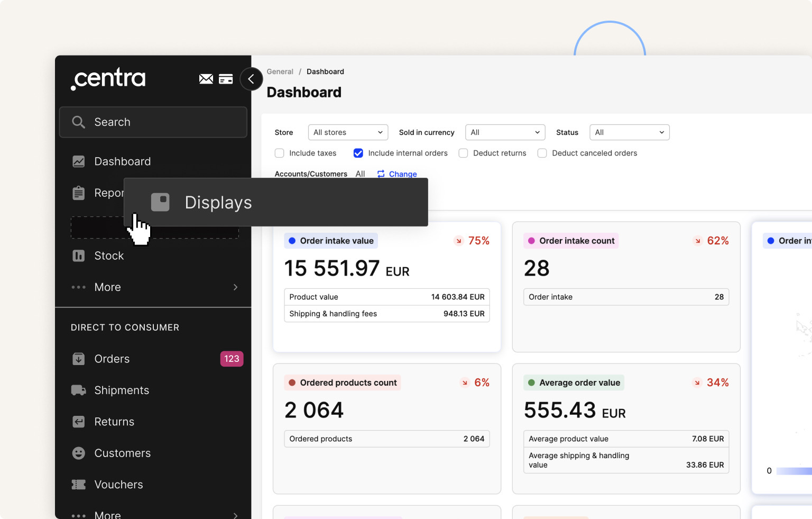Open Dashboard in the sidebar menu
The height and width of the screenshot is (519, 812).
tap(122, 161)
